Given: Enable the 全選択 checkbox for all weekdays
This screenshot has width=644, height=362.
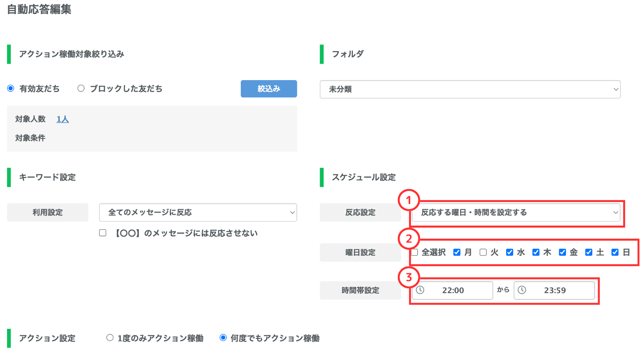Looking at the screenshot, I should (415, 252).
